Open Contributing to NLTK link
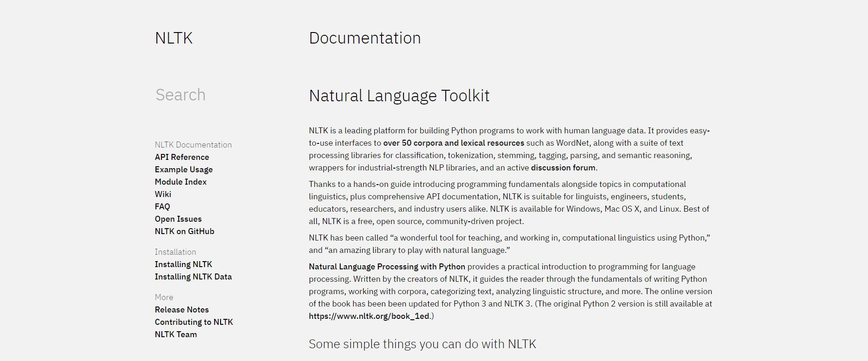The width and height of the screenshot is (868, 361). pos(194,322)
